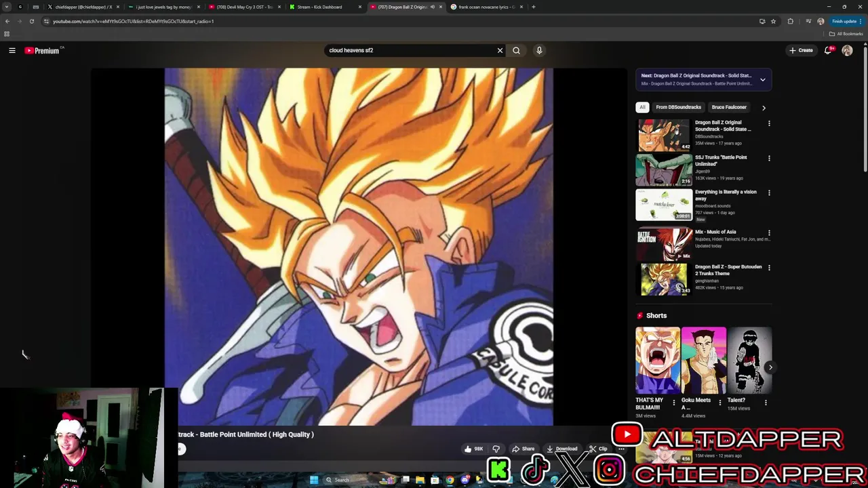Play Solid State soundtrack thumbnail

pos(664,135)
